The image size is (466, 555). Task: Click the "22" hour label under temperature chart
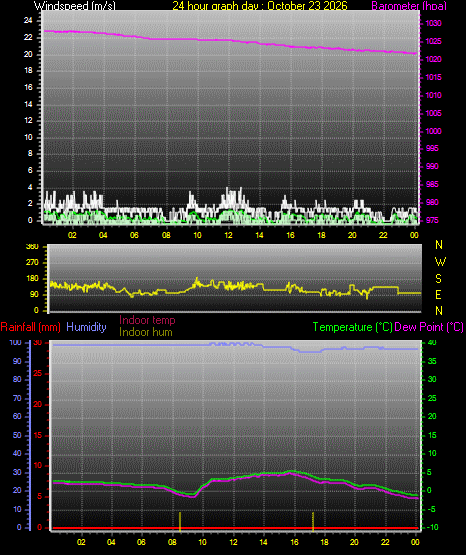click(385, 542)
